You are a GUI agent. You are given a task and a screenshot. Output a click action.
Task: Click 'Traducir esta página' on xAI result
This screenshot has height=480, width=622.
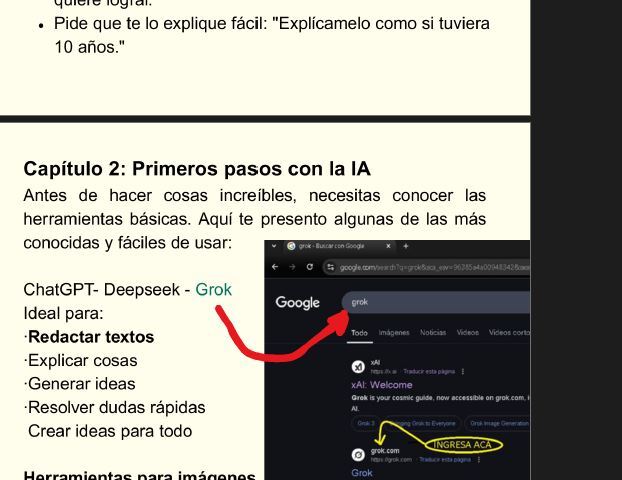pyautogui.click(x=429, y=372)
